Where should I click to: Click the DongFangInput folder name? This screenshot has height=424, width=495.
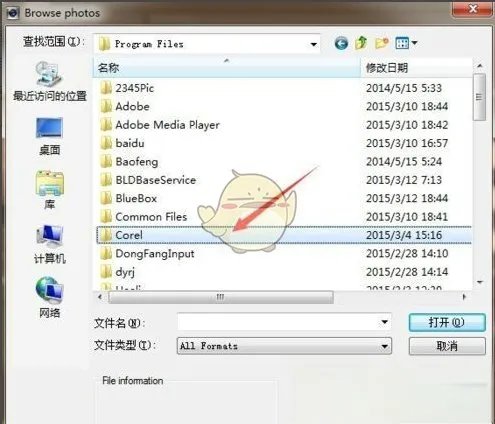pyautogui.click(x=155, y=254)
